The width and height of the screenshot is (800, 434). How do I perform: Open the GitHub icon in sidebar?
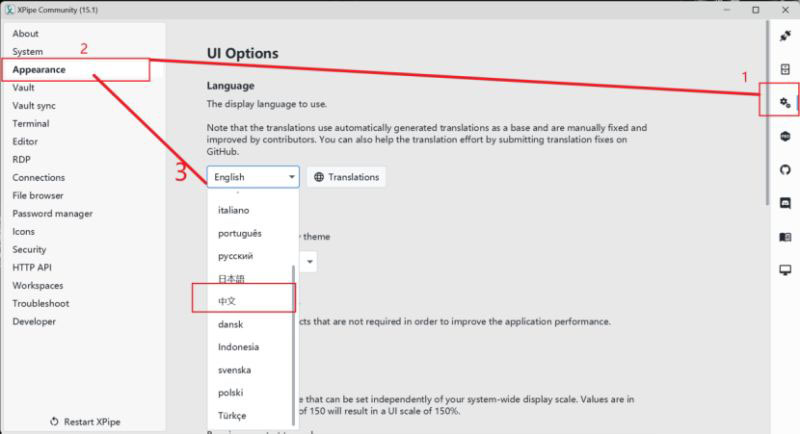pos(785,170)
